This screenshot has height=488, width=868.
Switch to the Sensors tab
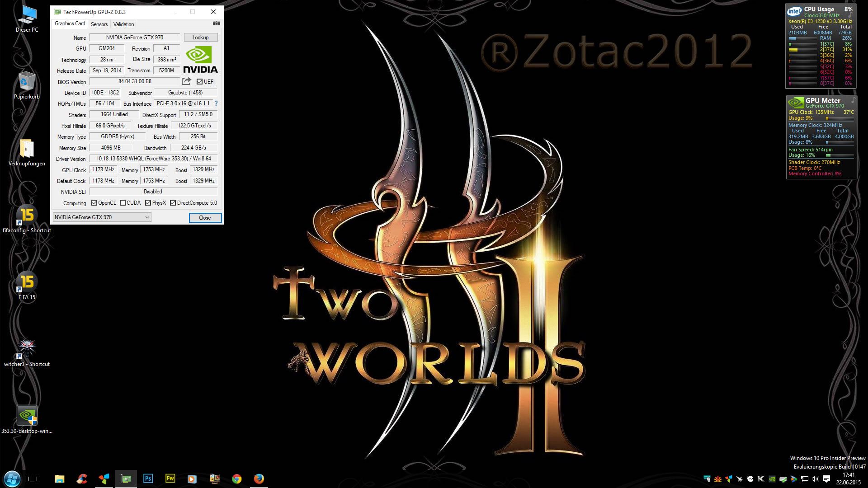coord(99,24)
